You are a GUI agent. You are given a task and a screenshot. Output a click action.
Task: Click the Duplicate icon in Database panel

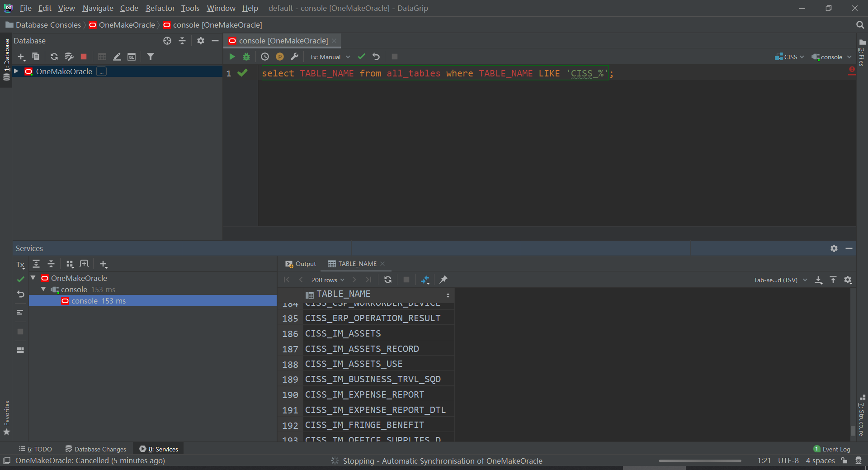point(36,57)
